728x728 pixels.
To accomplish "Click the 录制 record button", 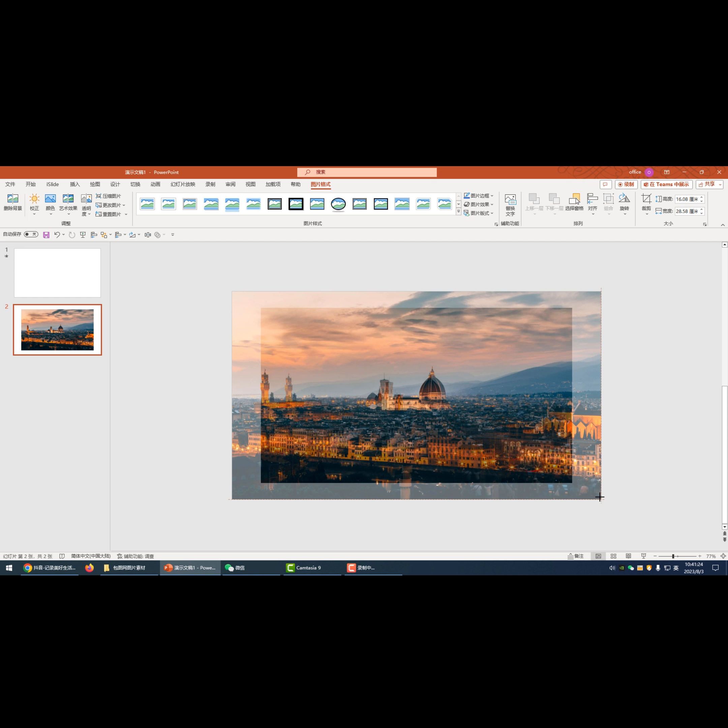I will pos(626,184).
